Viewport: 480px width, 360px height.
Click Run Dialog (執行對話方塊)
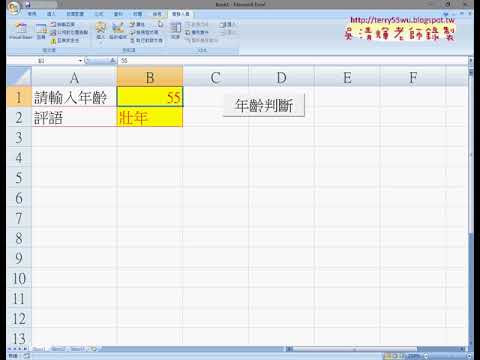147,40
